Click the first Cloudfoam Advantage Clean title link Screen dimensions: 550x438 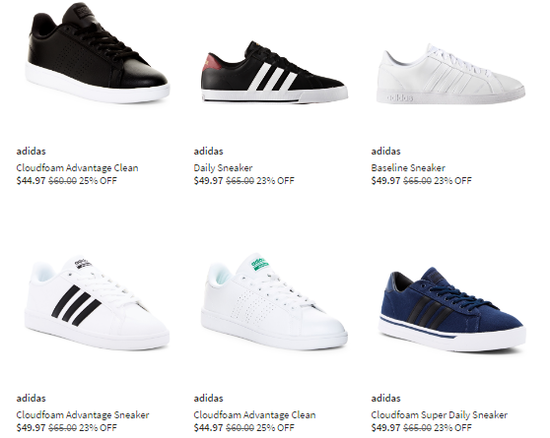(78, 168)
